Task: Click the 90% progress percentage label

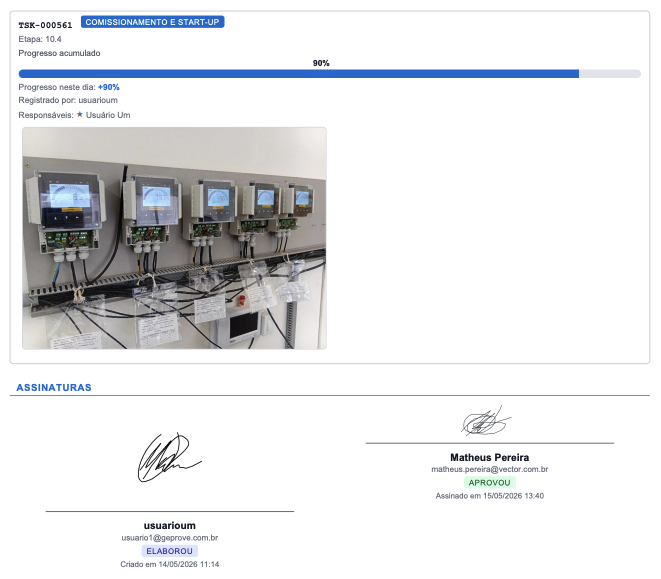Action: coord(321,63)
